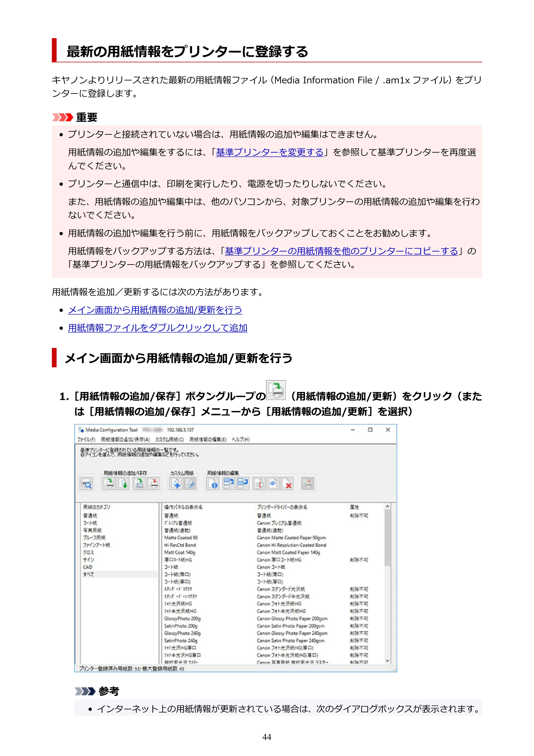Click the move-down order icon in edit group
The image size is (534, 756).
coord(243,484)
